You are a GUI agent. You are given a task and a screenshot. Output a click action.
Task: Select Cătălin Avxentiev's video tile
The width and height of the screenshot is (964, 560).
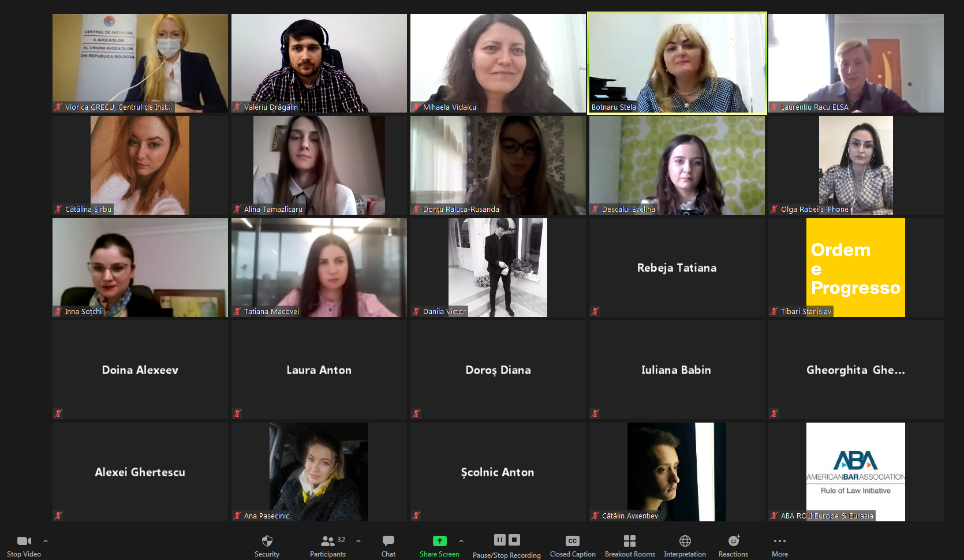pyautogui.click(x=677, y=472)
